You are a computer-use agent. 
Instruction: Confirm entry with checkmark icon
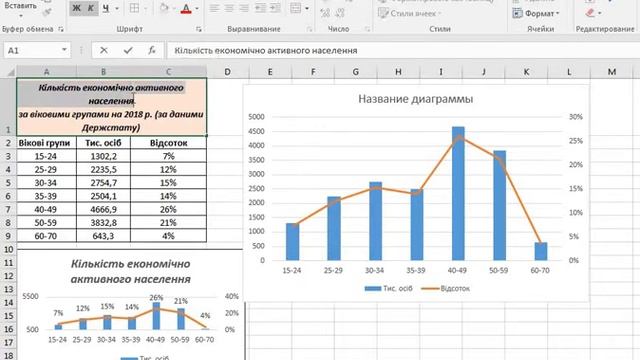click(x=128, y=50)
